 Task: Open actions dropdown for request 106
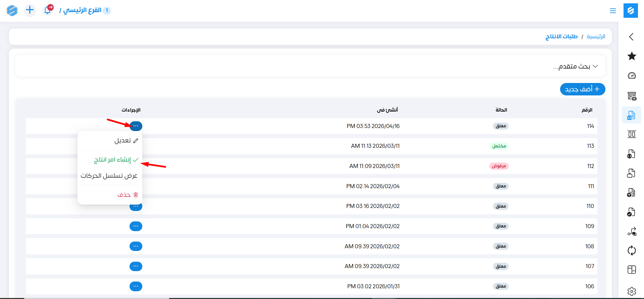[136, 286]
